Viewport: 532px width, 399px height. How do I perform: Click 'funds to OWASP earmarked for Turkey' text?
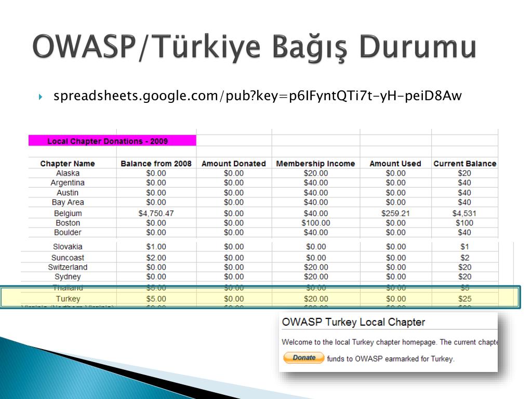(391, 359)
